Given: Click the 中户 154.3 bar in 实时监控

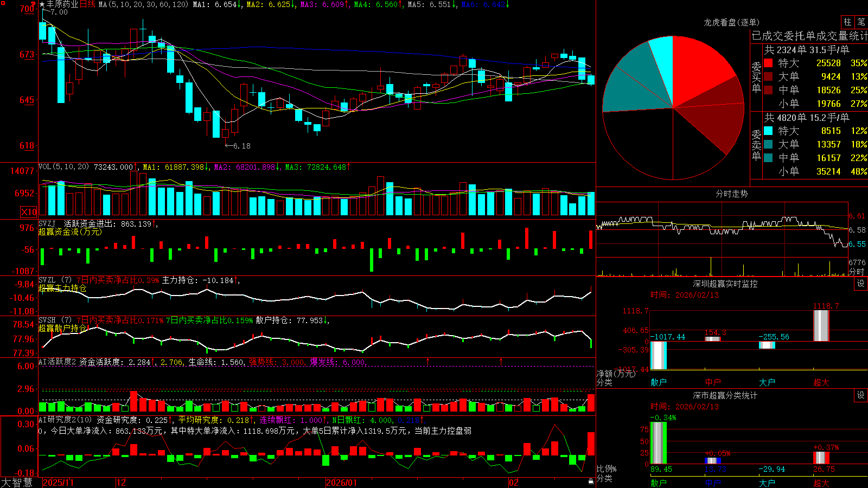Looking at the screenshot, I should pyautogui.click(x=713, y=339).
